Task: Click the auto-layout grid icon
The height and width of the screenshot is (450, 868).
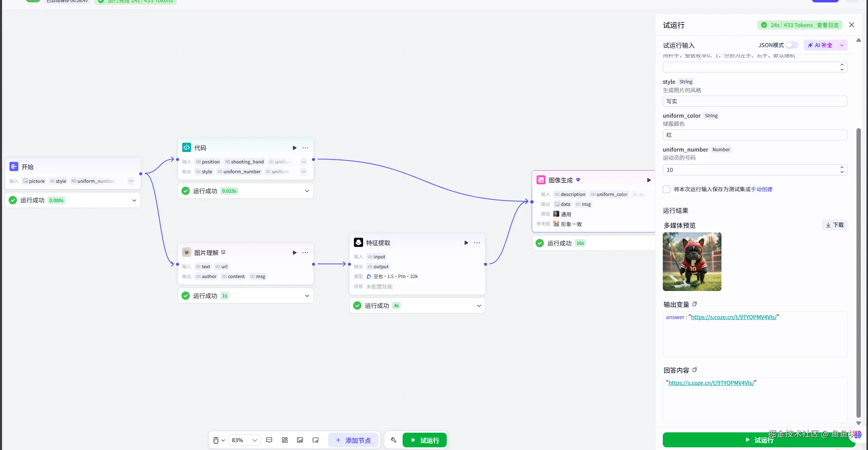Action: coord(285,440)
